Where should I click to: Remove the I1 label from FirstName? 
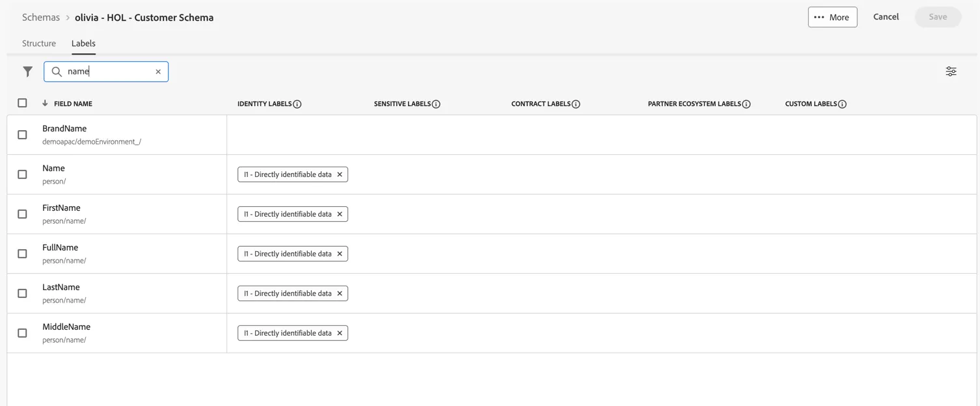point(340,214)
